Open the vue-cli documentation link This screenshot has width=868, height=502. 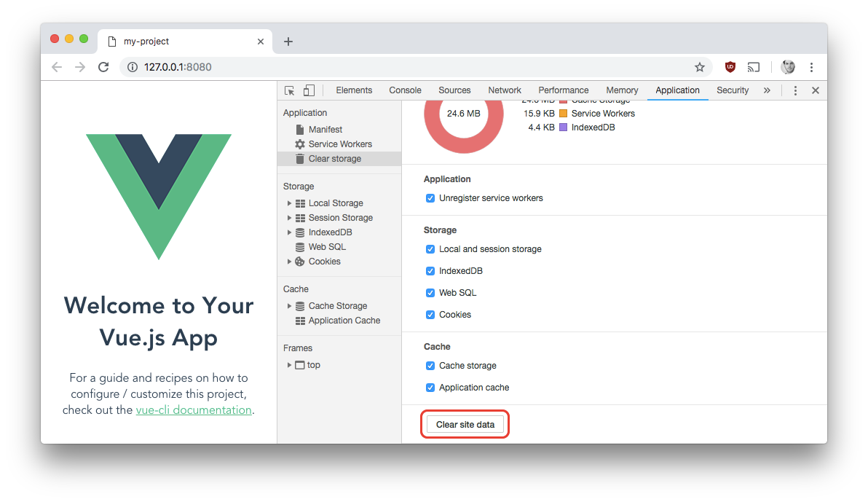[193, 409]
